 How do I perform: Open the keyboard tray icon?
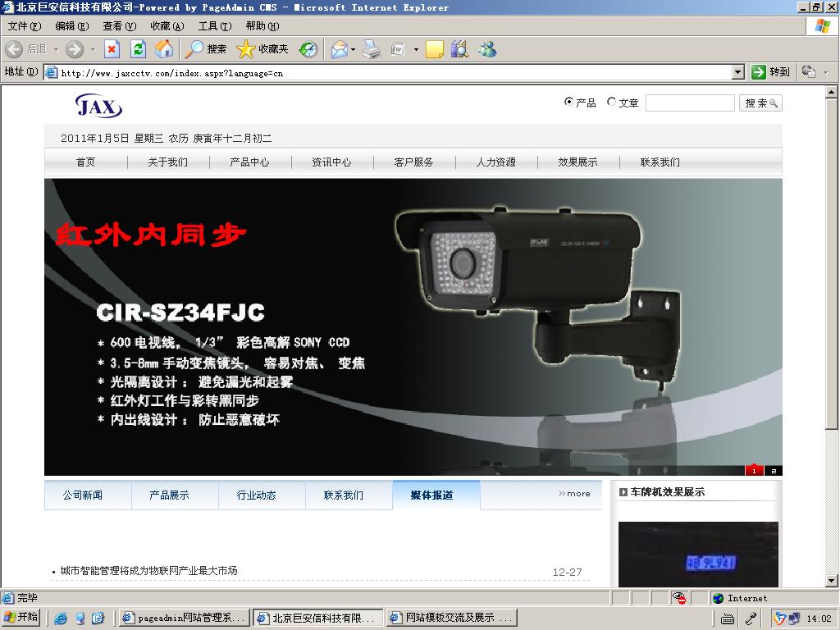pyautogui.click(x=728, y=619)
